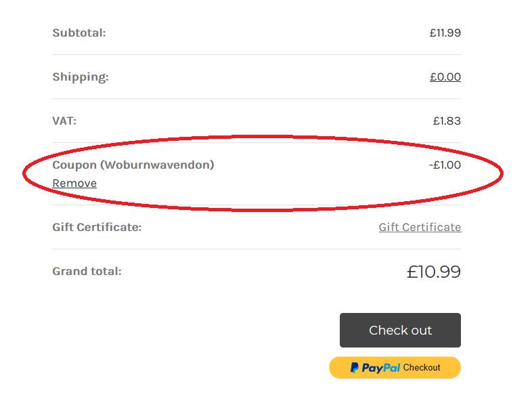The height and width of the screenshot is (399, 532).
Task: Open the £0.00 shipping estimate link
Action: 445,77
